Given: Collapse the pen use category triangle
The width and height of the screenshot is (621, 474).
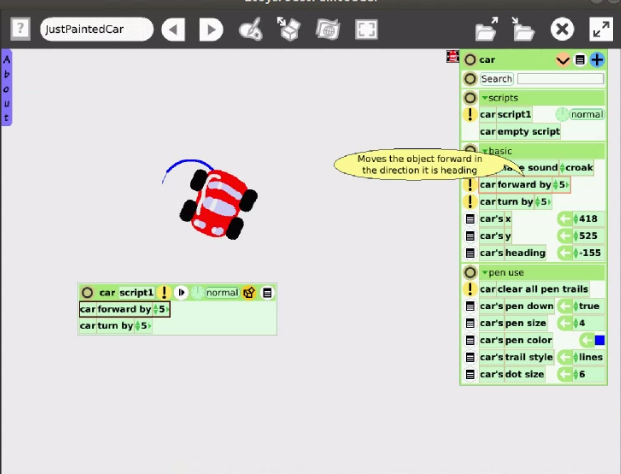Looking at the screenshot, I should pos(484,272).
